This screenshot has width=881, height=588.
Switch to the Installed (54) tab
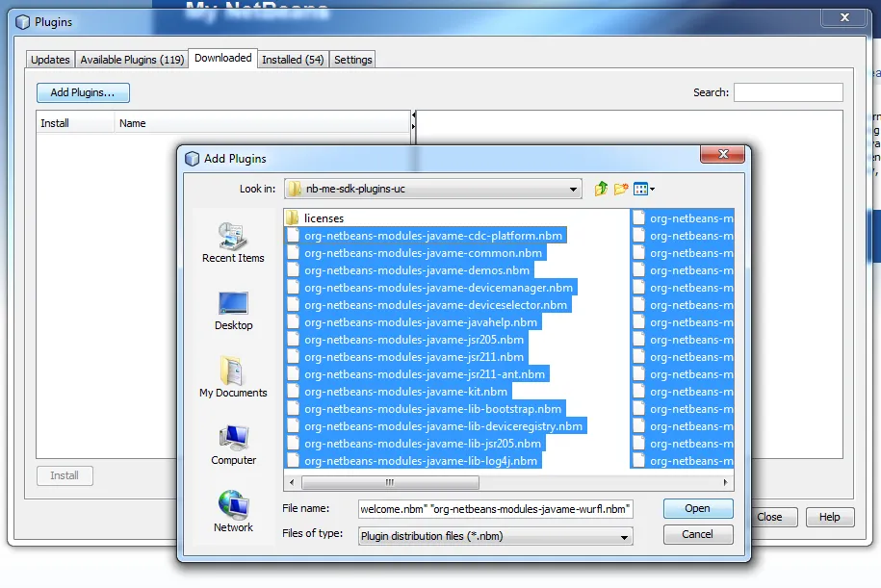[x=292, y=59]
